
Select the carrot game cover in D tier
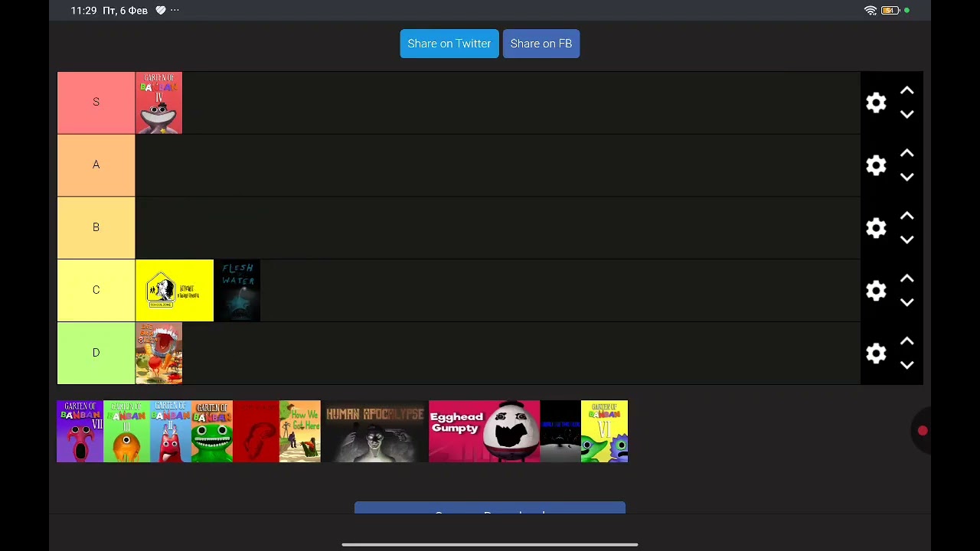click(159, 354)
